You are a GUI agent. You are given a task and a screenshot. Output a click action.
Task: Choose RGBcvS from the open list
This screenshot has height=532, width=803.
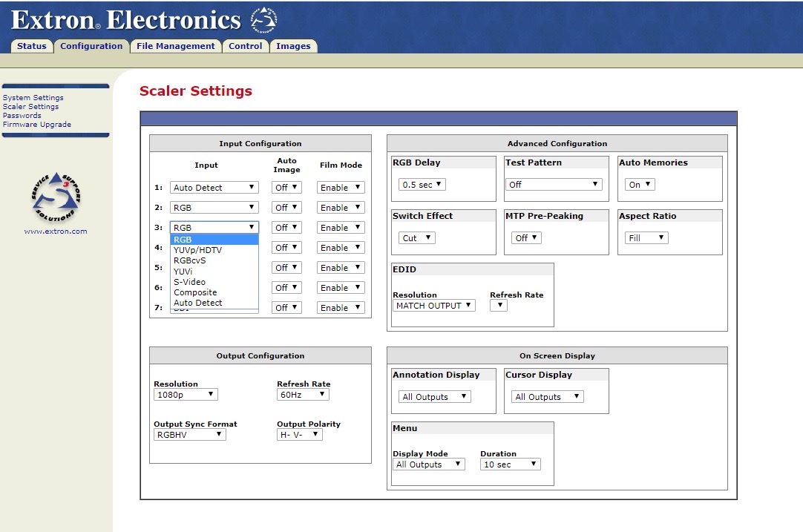[x=214, y=260]
